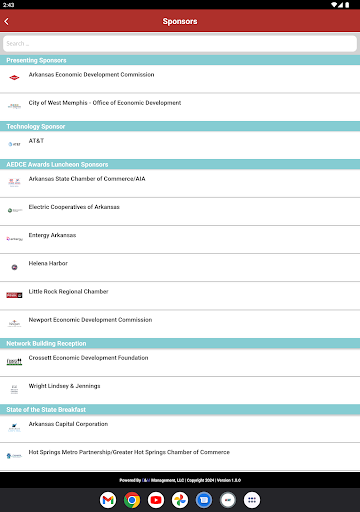Tap the AT&T logo icon
The height and width of the screenshot is (512, 360).
[x=14, y=144]
